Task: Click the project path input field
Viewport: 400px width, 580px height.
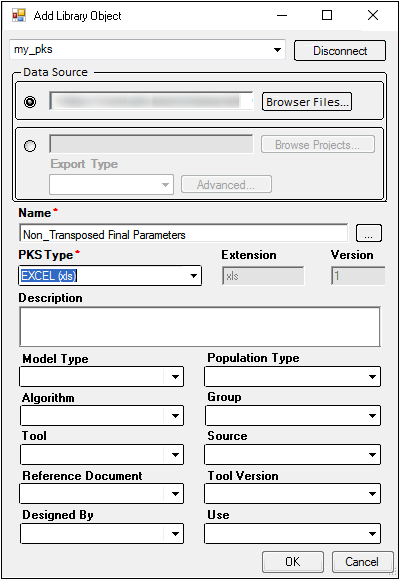Action: point(151,144)
